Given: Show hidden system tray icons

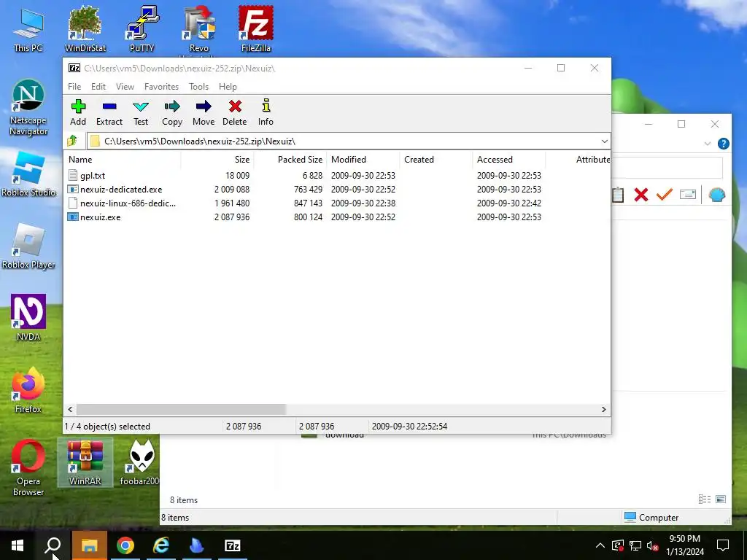Looking at the screenshot, I should click(600, 545).
